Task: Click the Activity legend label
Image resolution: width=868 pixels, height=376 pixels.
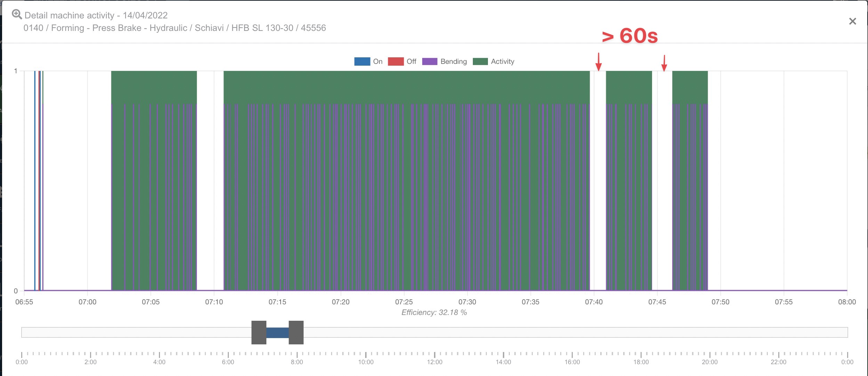Action: click(502, 62)
